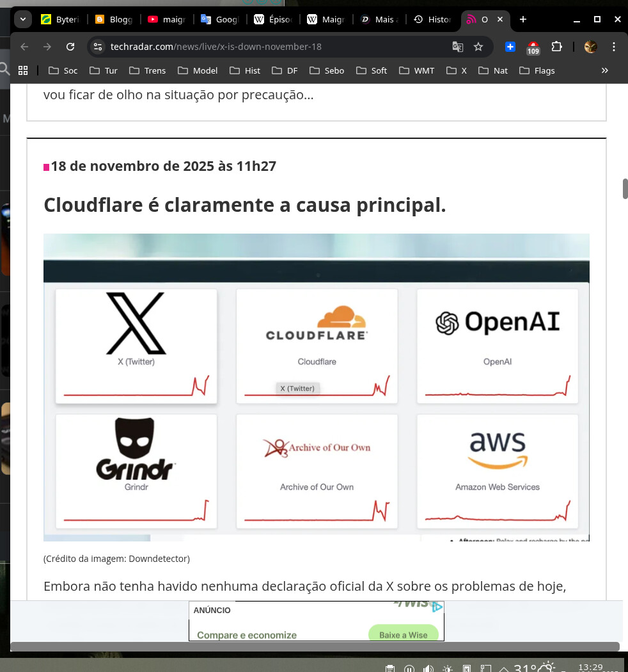Viewport: 628px width, 672px height.
Task: Open the extension with 109 badge
Action: coord(533,48)
